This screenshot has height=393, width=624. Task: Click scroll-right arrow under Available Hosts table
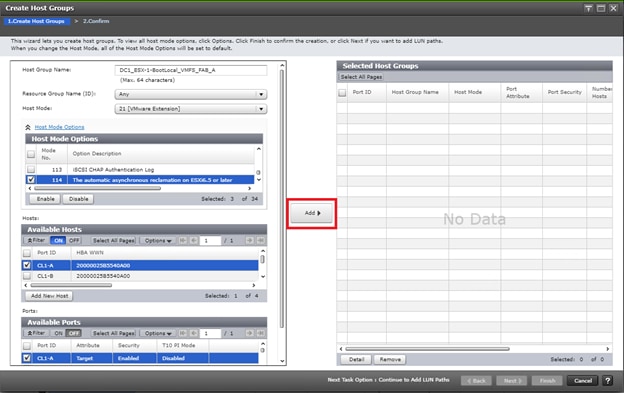(x=254, y=285)
